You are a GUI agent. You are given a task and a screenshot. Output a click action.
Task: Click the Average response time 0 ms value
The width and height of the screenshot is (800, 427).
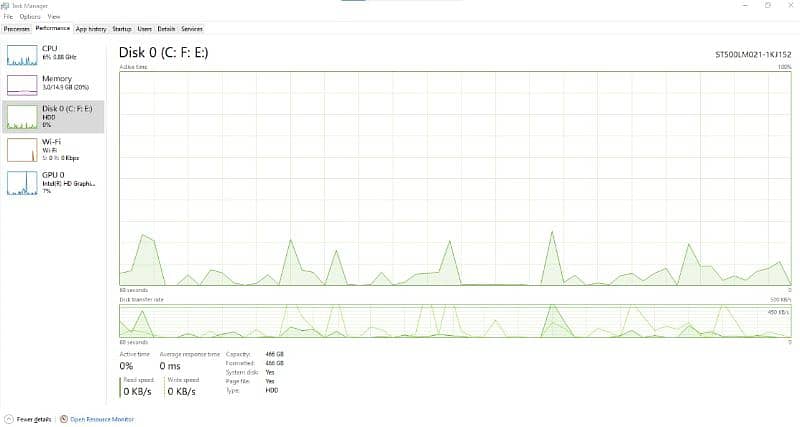170,366
